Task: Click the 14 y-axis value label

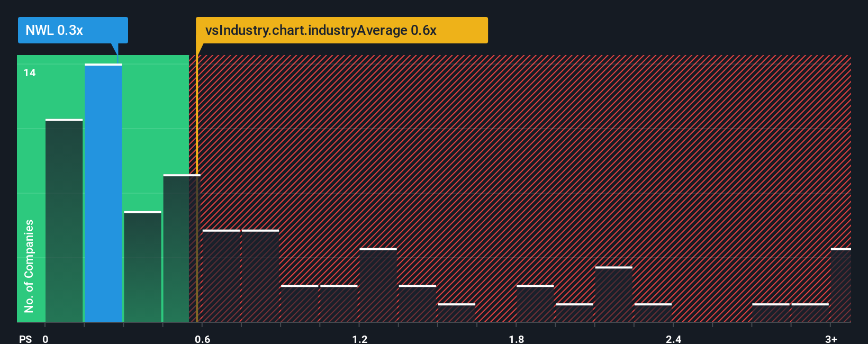Action: click(30, 73)
